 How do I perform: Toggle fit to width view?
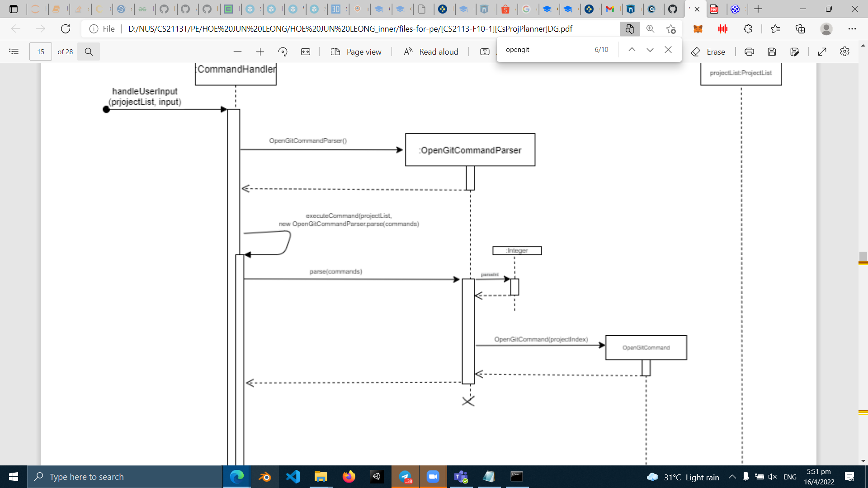pos(306,52)
